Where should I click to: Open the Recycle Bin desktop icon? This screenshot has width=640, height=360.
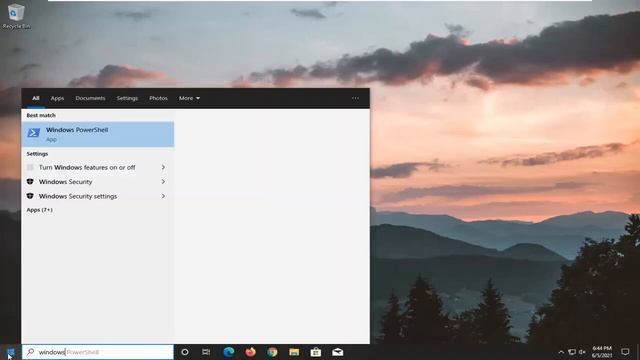tap(16, 16)
